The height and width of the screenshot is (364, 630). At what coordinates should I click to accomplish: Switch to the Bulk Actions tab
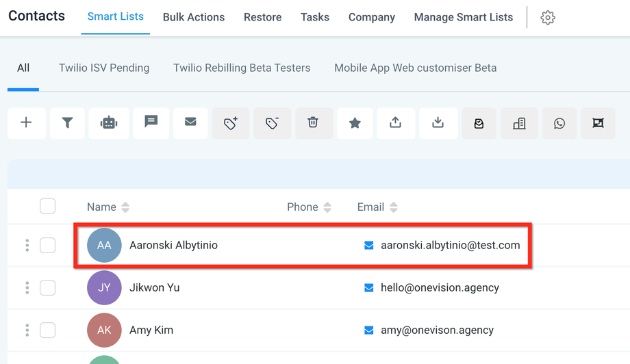click(194, 18)
